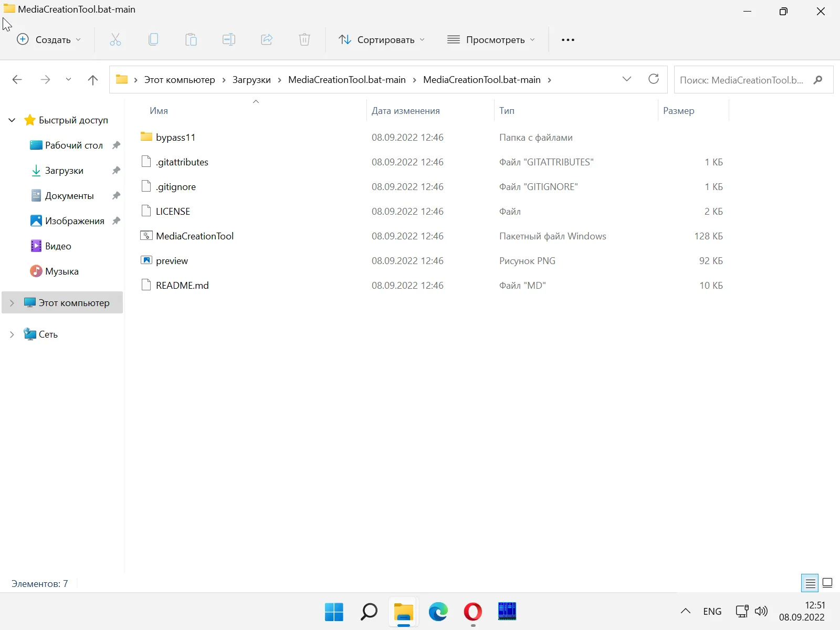Click Загрузки in the breadcrumb path
840x630 pixels.
[x=251, y=80]
